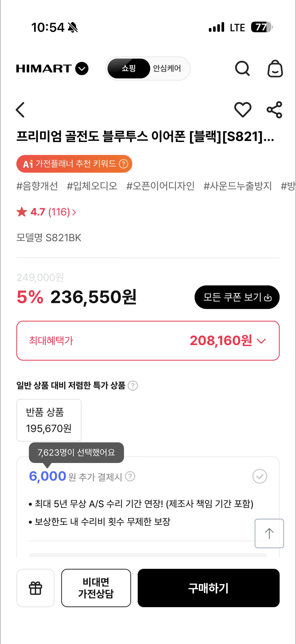
Task: Tap the gift icon button
Action: tap(35, 588)
